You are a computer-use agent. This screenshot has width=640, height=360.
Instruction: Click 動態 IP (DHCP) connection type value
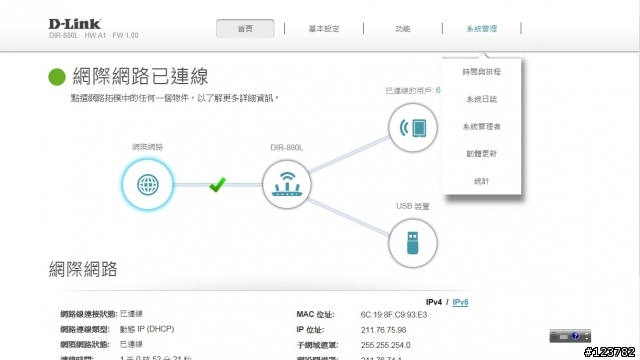click(147, 329)
